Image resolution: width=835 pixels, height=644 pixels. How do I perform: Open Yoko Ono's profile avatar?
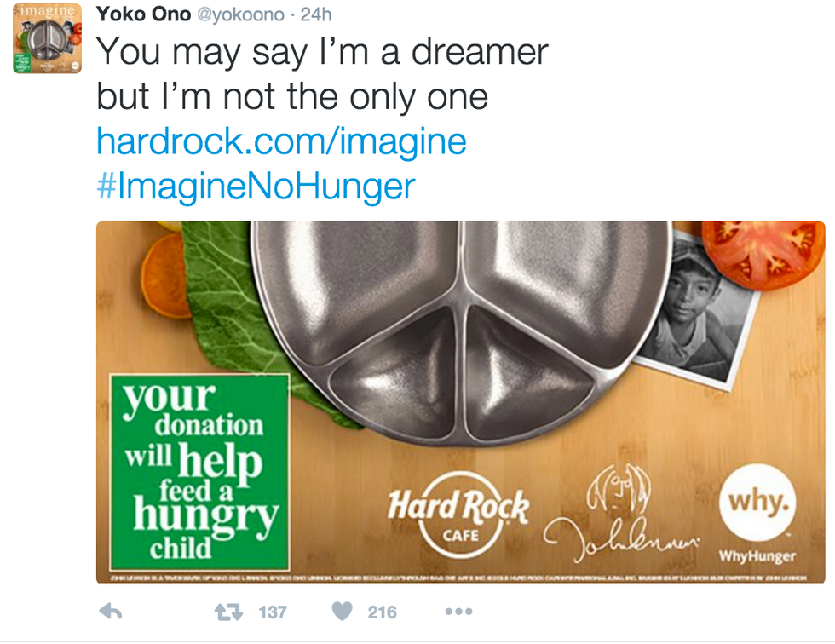pyautogui.click(x=48, y=38)
